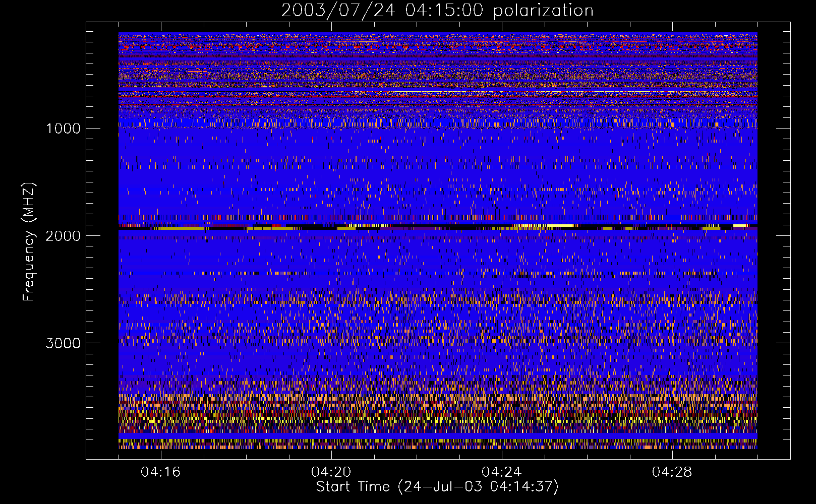Click the 'Frequency (MHZ)' axis title
The image size is (816, 504).
pos(29,242)
